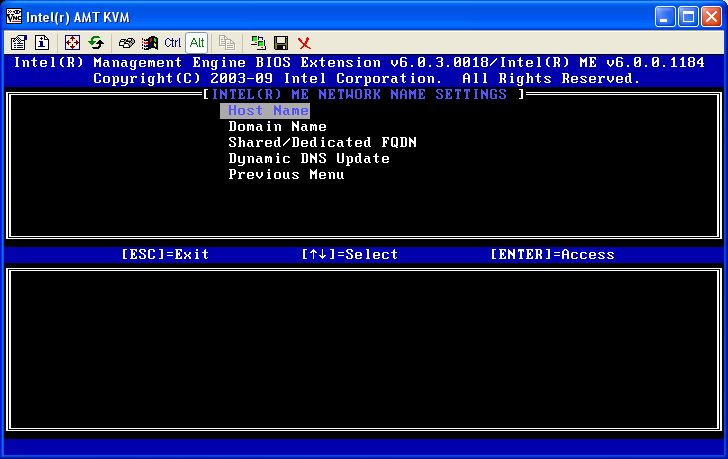Toggle the Alt key button

196,43
